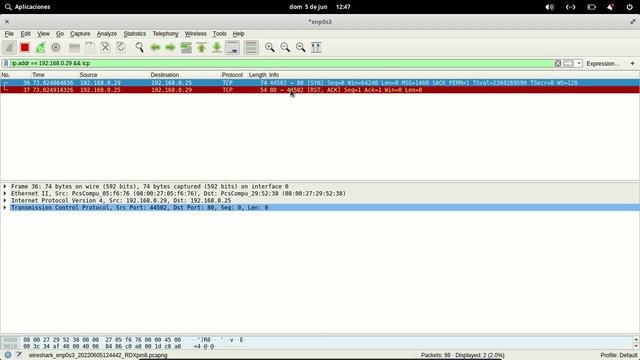Screen dimensions: 640x360
Task: Open the Telephony menu
Action: tap(165, 33)
